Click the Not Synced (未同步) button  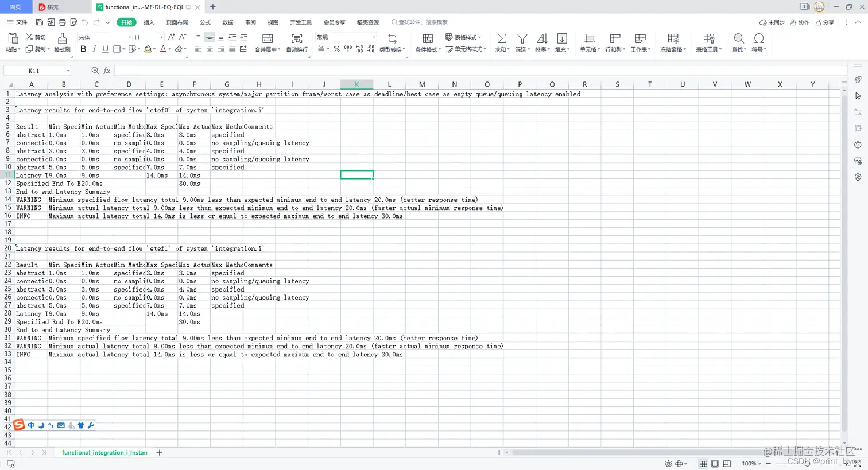[x=772, y=22]
